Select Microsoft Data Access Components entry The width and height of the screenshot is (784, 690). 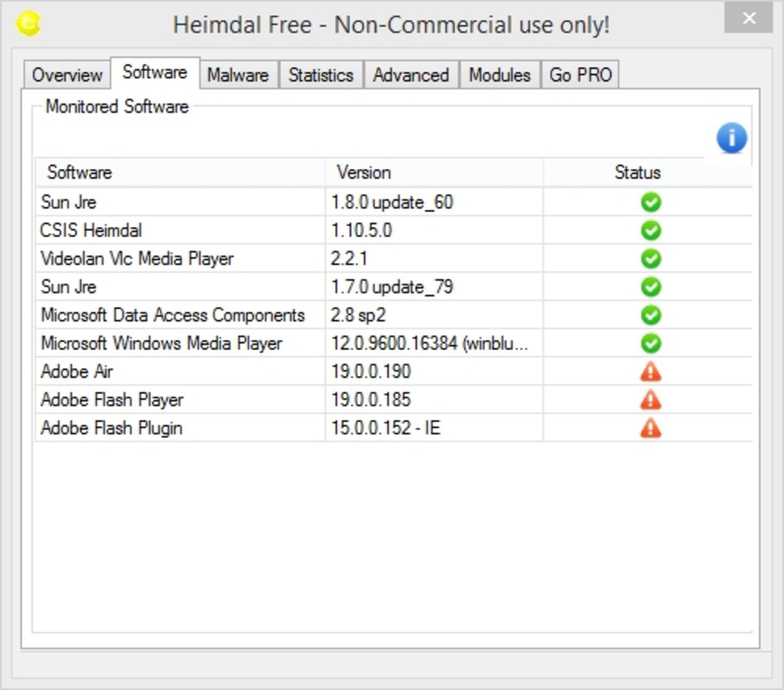pyautogui.click(x=172, y=315)
